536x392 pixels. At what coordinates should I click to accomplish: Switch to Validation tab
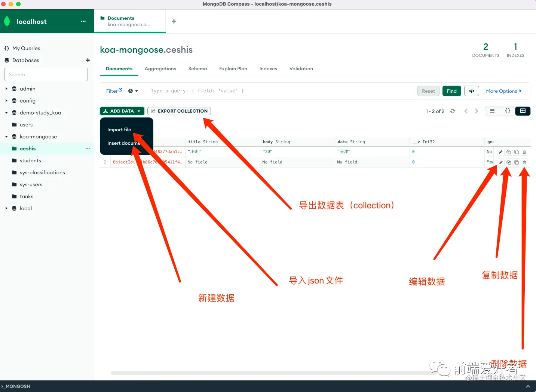click(301, 69)
